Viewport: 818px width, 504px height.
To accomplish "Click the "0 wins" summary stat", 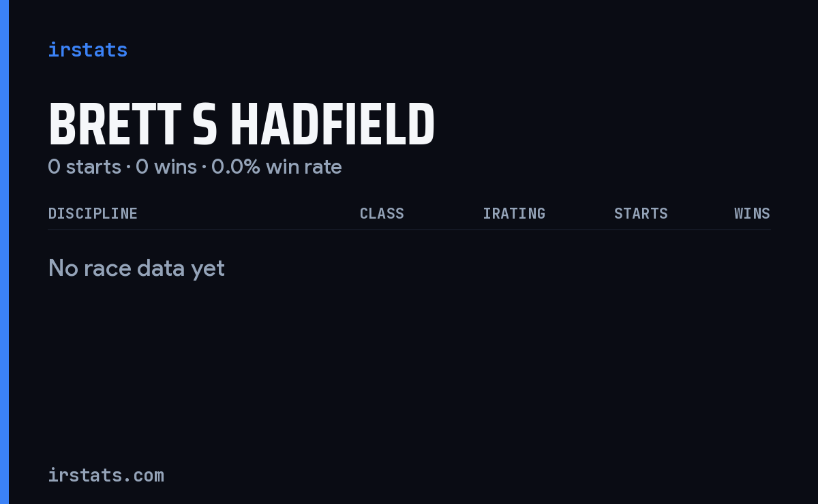I will (x=166, y=167).
